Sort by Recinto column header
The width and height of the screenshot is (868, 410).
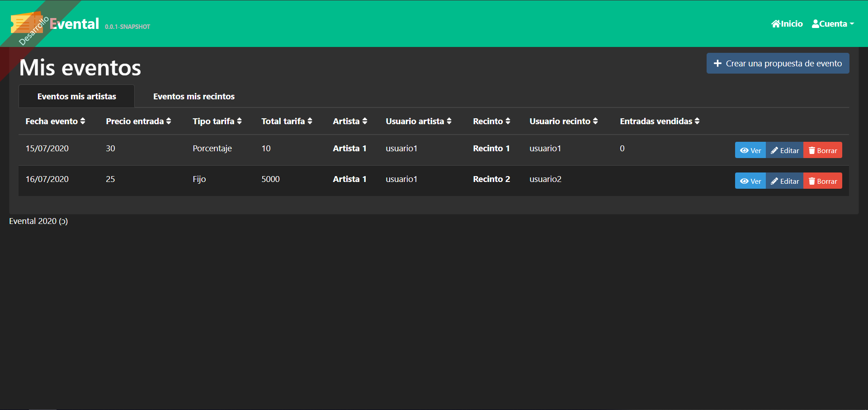491,121
